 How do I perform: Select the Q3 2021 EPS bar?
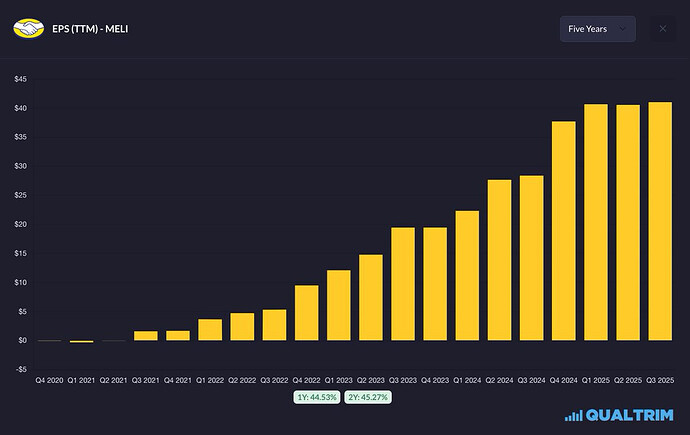[x=146, y=336]
